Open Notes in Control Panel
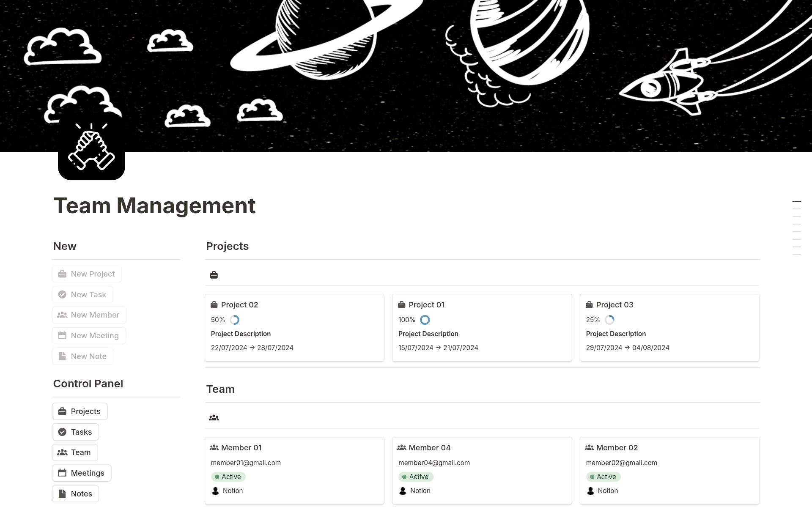The image size is (812, 507). [x=75, y=494]
